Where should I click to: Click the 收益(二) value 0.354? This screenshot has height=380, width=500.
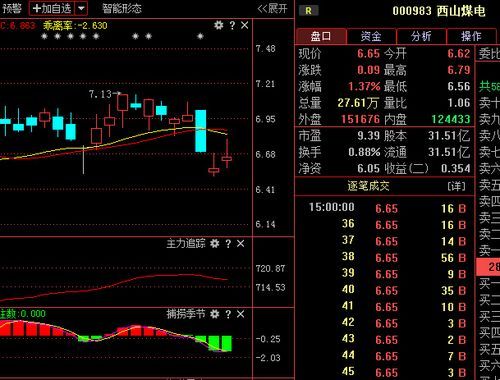[x=455, y=168]
